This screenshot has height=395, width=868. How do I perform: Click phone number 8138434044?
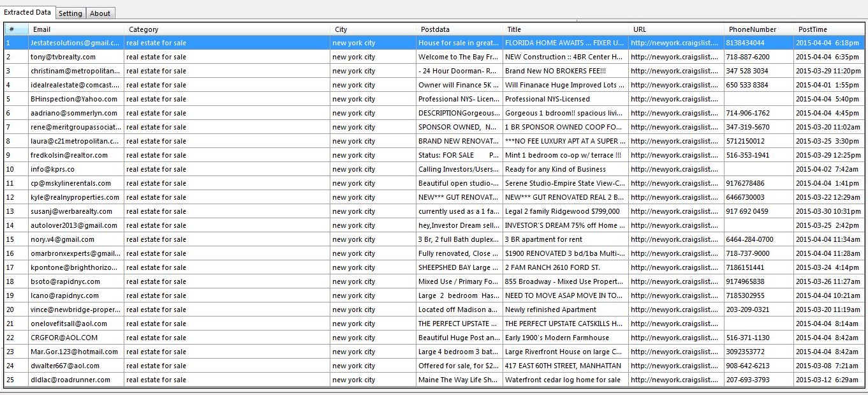coord(745,43)
